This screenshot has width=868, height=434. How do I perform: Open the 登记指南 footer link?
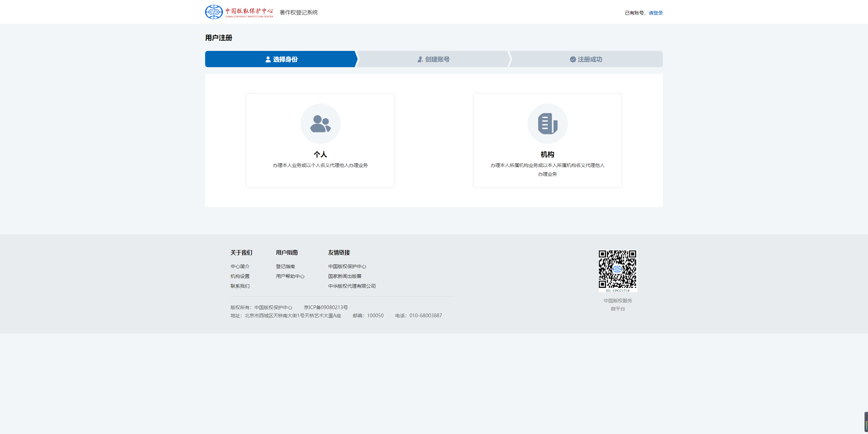coord(285,266)
